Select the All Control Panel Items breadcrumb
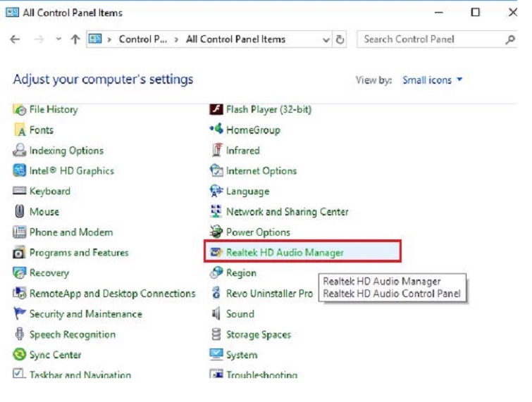The height and width of the screenshot is (402, 532). [235, 40]
